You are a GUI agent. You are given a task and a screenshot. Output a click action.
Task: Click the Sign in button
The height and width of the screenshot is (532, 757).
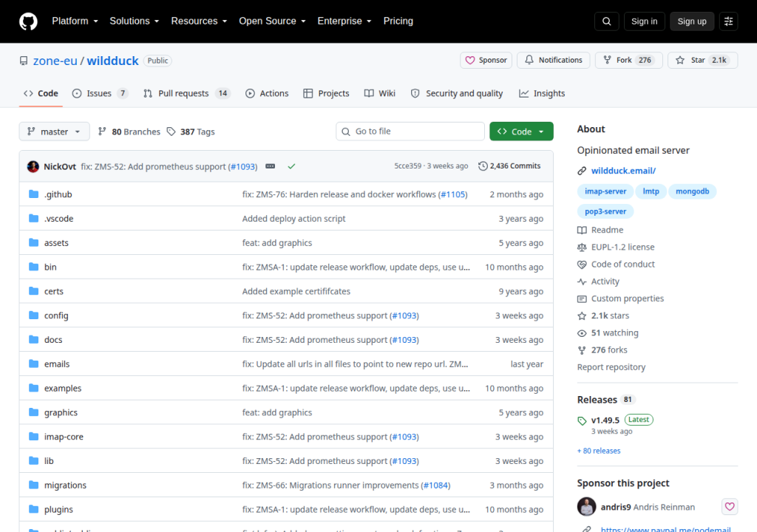[644, 21]
